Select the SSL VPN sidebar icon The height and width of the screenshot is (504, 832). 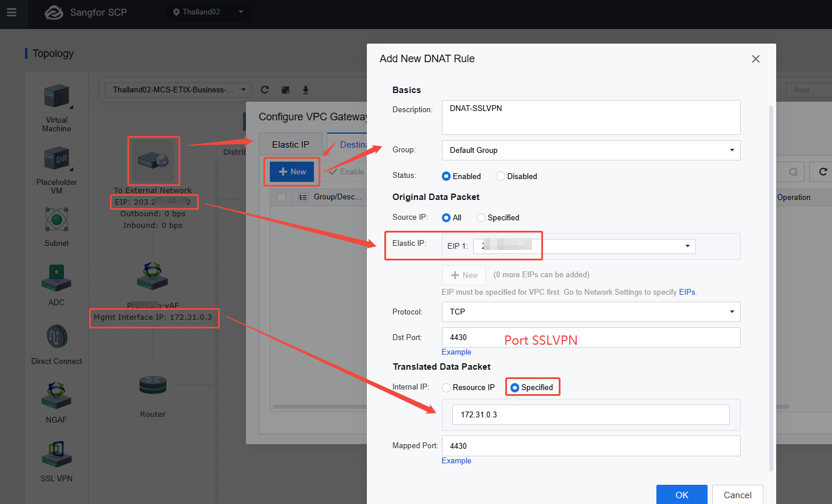56,454
